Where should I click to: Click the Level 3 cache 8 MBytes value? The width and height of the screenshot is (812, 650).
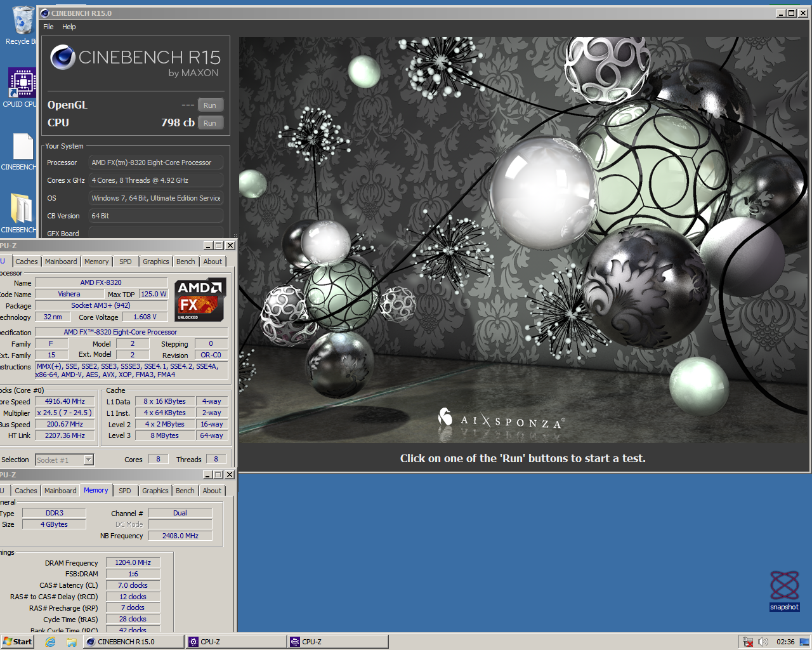(x=165, y=435)
